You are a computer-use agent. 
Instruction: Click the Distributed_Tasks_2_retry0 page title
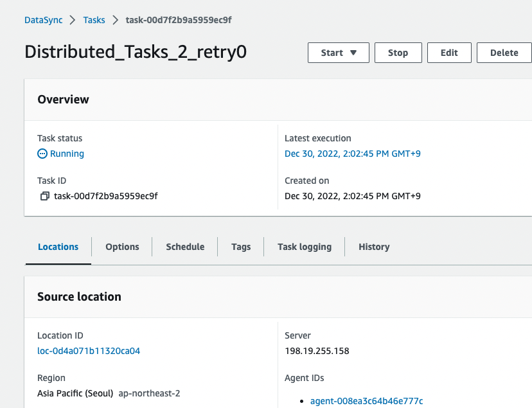coord(136,52)
